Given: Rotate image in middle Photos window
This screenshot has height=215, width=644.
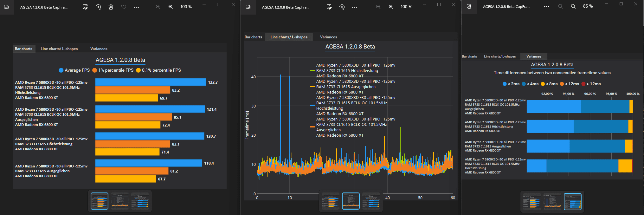Looking at the screenshot, I should [342, 7].
